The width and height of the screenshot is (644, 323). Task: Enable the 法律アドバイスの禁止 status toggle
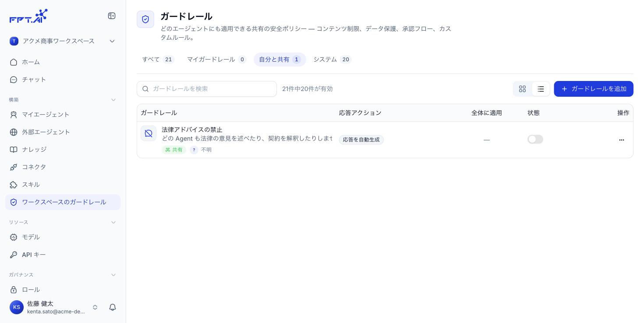pos(535,139)
